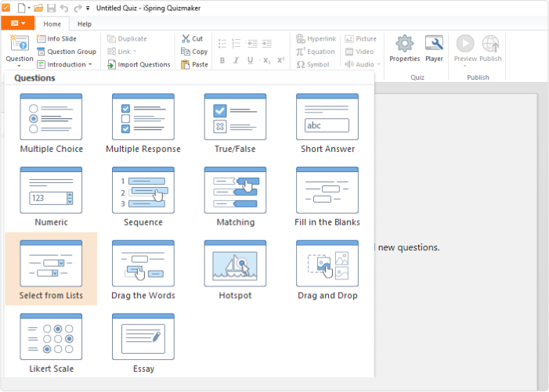Choose the True/False question type
Image resolution: width=549 pixels, height=392 pixels.
[x=235, y=123]
